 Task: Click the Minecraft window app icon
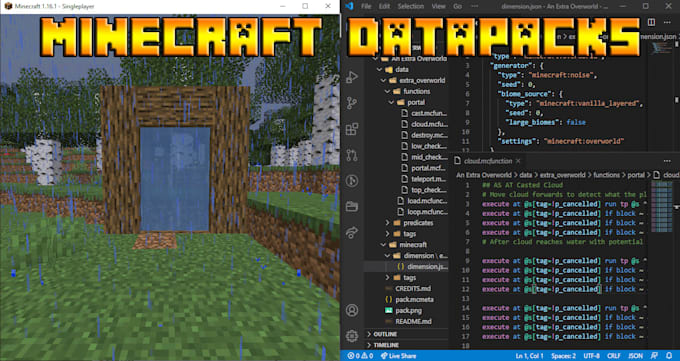click(x=8, y=6)
